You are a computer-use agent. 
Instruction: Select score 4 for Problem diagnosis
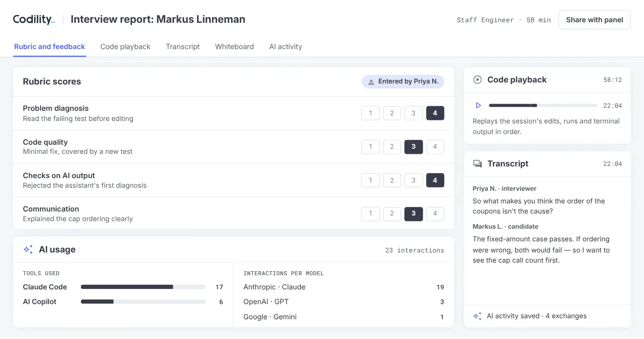(435, 113)
